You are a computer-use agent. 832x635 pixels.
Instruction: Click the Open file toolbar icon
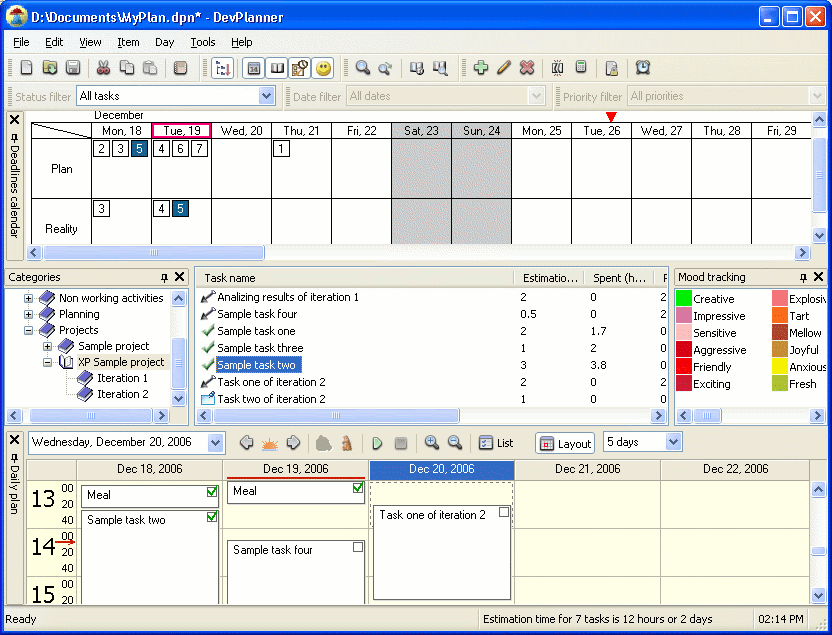(49, 68)
